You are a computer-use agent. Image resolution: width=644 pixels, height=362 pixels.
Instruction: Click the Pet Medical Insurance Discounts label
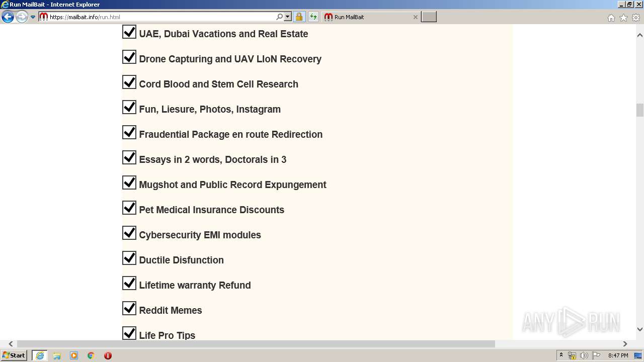211,210
